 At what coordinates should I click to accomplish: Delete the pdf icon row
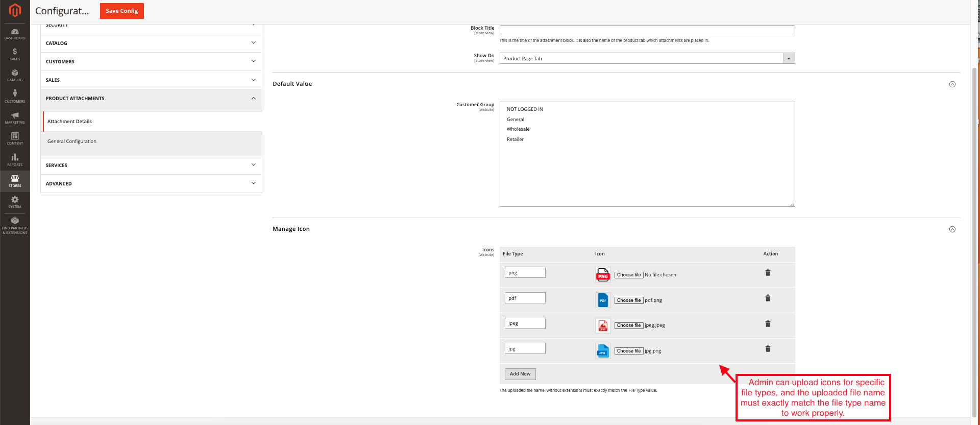768,298
